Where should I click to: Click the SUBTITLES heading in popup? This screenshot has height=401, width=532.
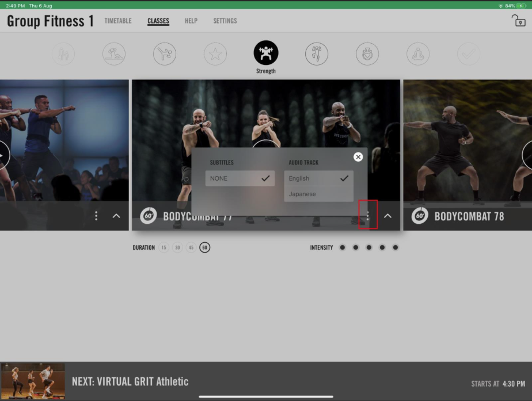pos(222,163)
